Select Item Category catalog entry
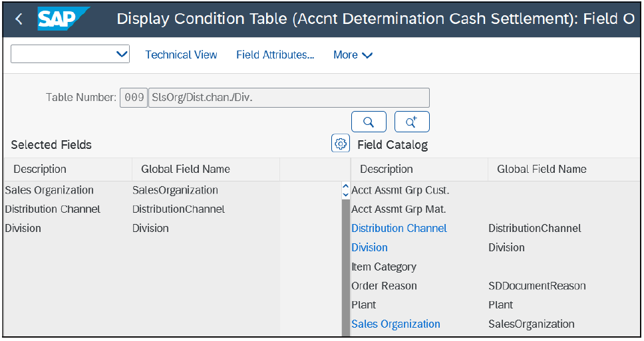644x341 pixels. [384, 267]
